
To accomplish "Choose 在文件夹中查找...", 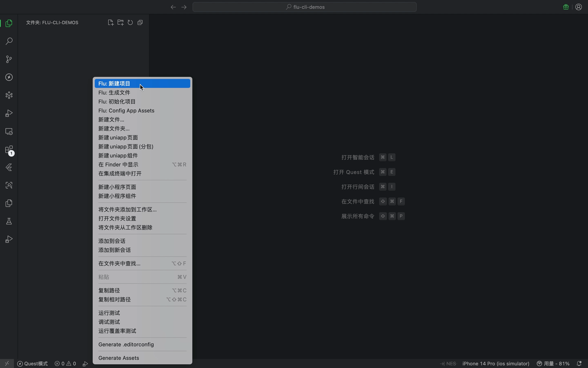I will pyautogui.click(x=143, y=263).
